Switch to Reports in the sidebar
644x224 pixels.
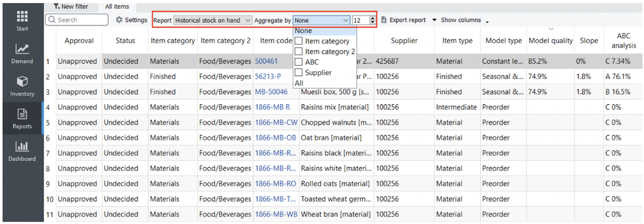click(x=22, y=118)
